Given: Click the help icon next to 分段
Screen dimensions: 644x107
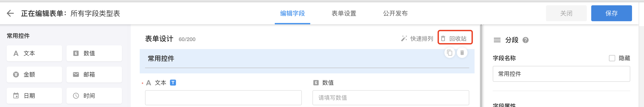Looking at the screenshot, I should (526, 40).
